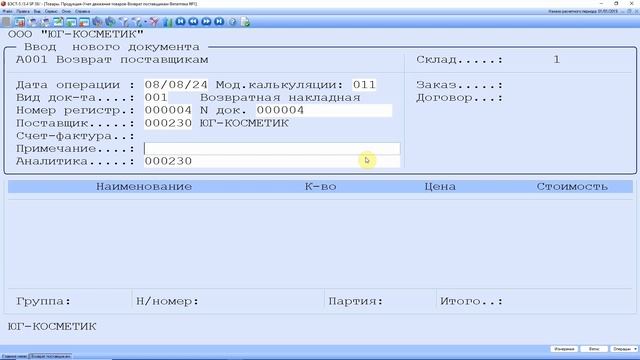Image resolution: width=640 pixels, height=360 pixels.
Task: Switch to the Возврат поставщикам bottom tab
Action: coord(50,356)
